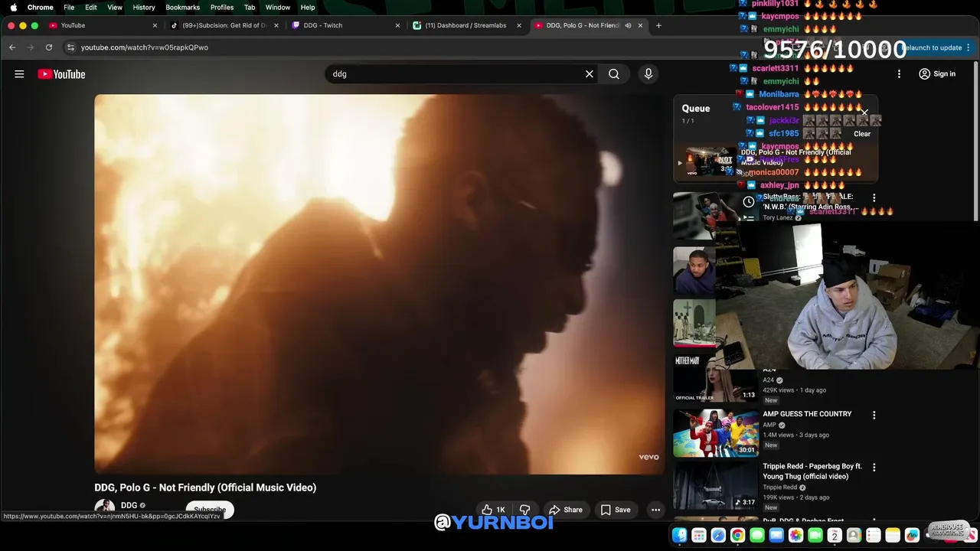This screenshot has height=551, width=980.
Task: Click DDG channel name under video title
Action: tap(129, 505)
